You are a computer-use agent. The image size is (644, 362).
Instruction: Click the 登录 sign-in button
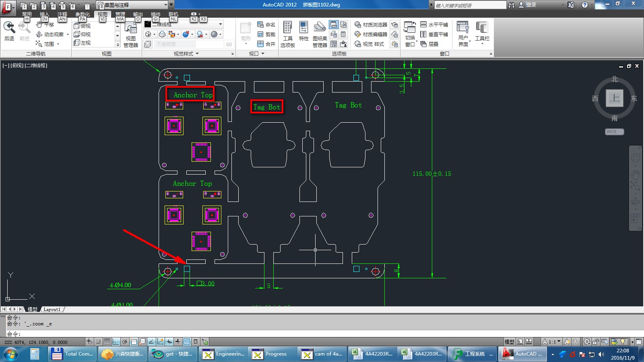click(527, 5)
